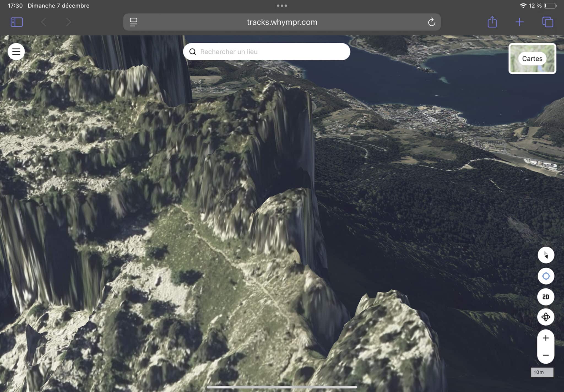This screenshot has width=564, height=392.
Task: Toggle the Safari sidebar
Action: click(17, 22)
